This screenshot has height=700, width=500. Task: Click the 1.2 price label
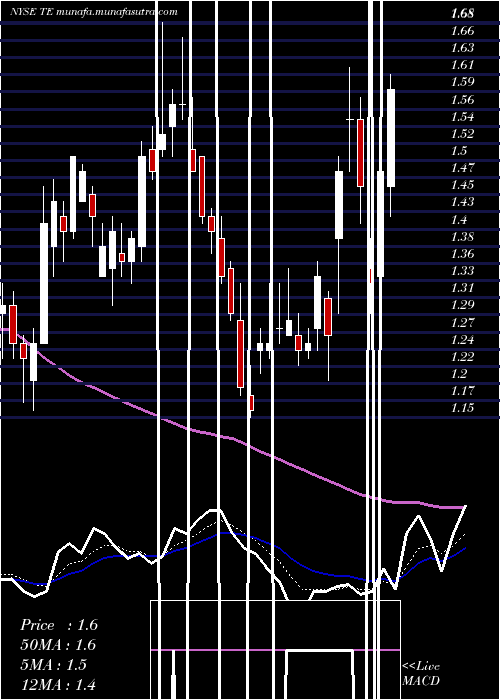(x=459, y=374)
